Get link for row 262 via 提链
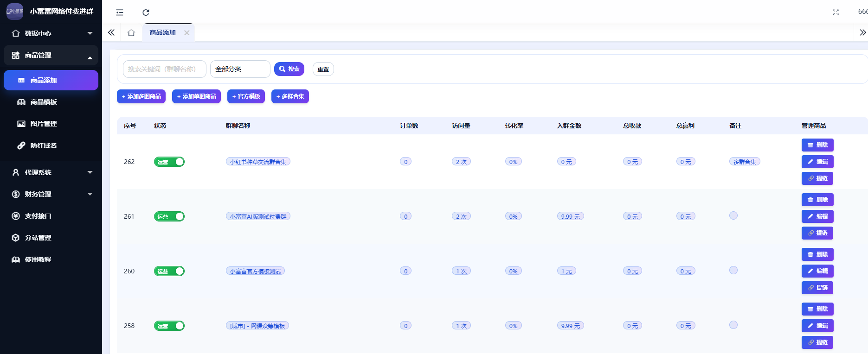 pyautogui.click(x=817, y=178)
